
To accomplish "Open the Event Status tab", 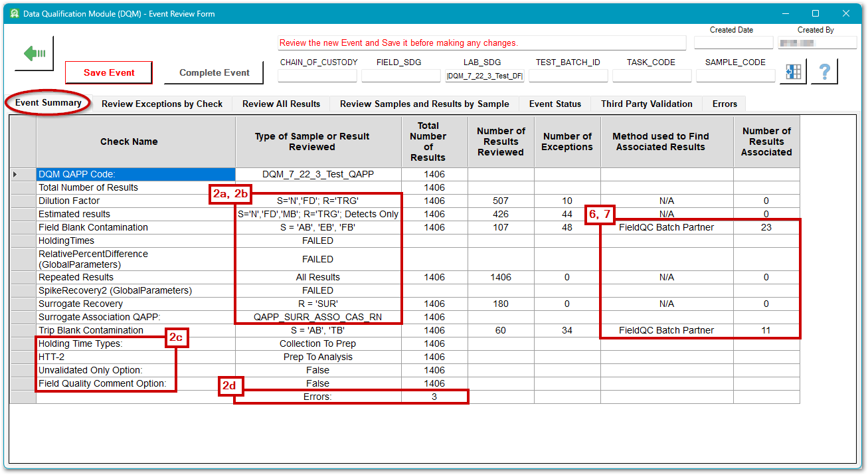I will (555, 104).
